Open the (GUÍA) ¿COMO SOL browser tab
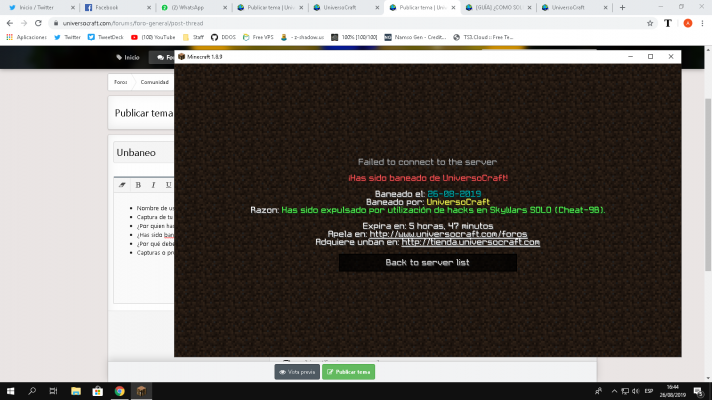 (x=498, y=7)
